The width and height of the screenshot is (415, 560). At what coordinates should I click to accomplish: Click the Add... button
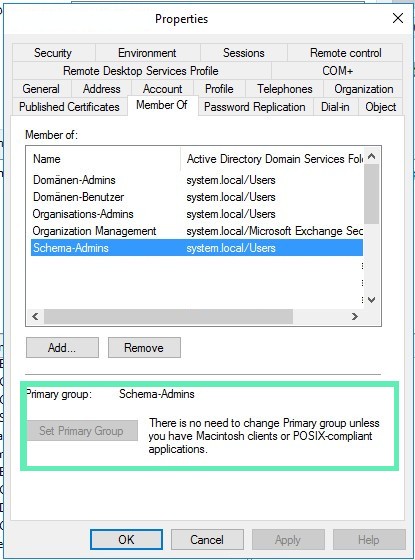[x=62, y=348]
